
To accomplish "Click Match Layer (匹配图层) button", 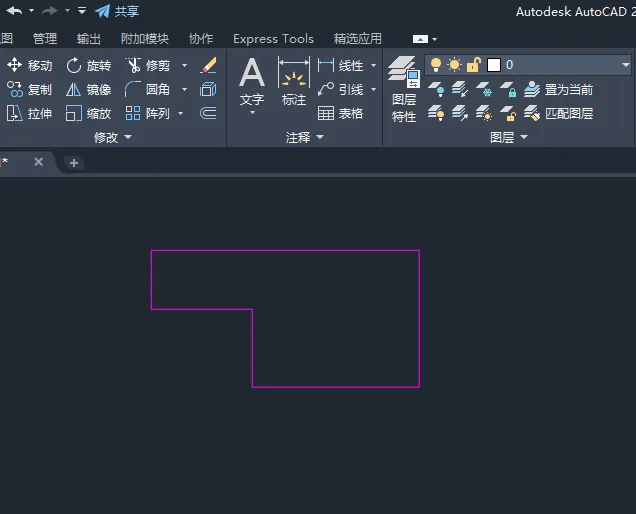I will (558, 113).
